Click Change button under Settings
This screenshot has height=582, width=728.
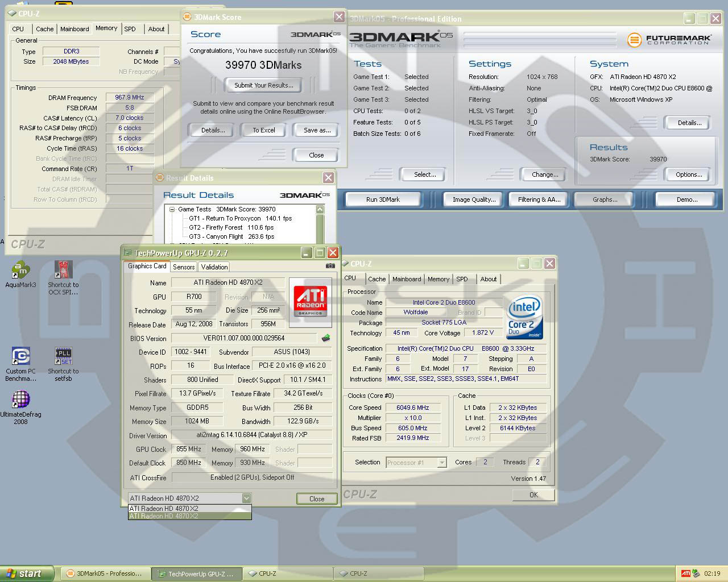pyautogui.click(x=545, y=174)
